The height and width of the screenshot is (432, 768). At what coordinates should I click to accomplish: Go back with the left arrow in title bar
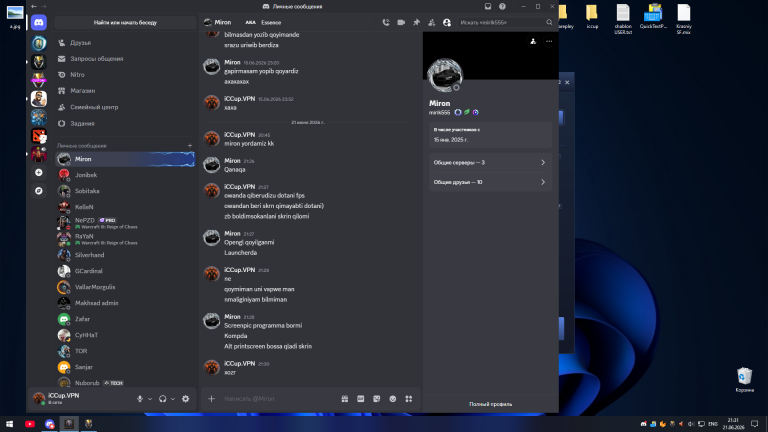(x=34, y=6)
